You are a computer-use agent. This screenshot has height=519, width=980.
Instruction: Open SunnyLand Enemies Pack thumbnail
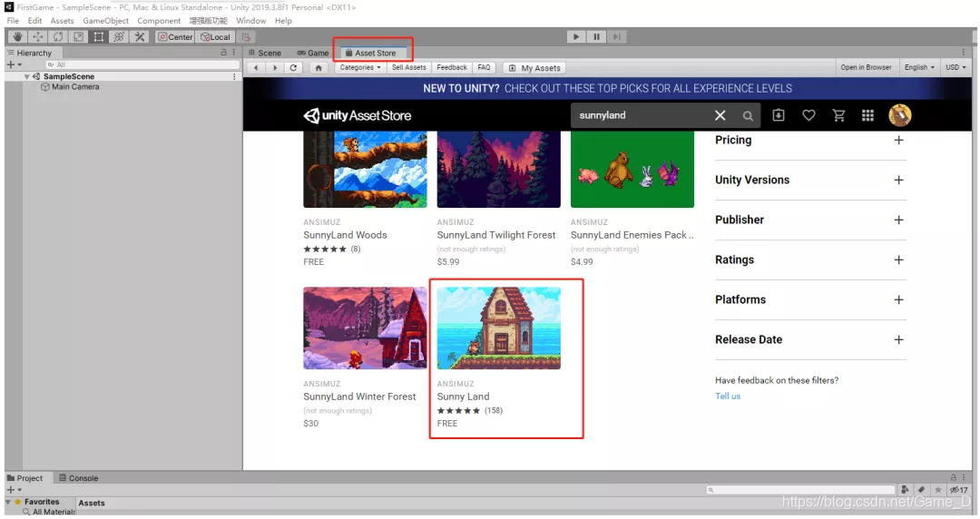click(x=632, y=170)
